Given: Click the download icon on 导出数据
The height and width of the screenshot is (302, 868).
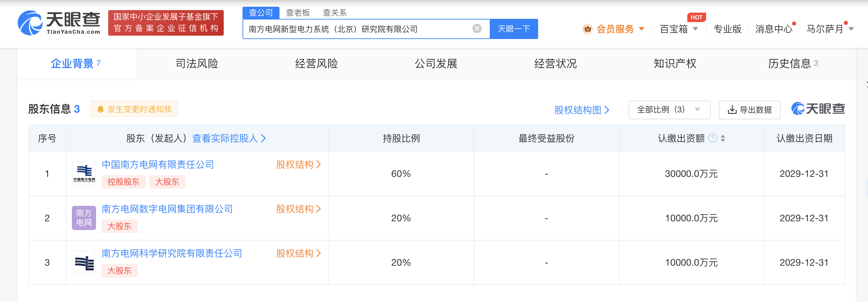Looking at the screenshot, I should (732, 110).
